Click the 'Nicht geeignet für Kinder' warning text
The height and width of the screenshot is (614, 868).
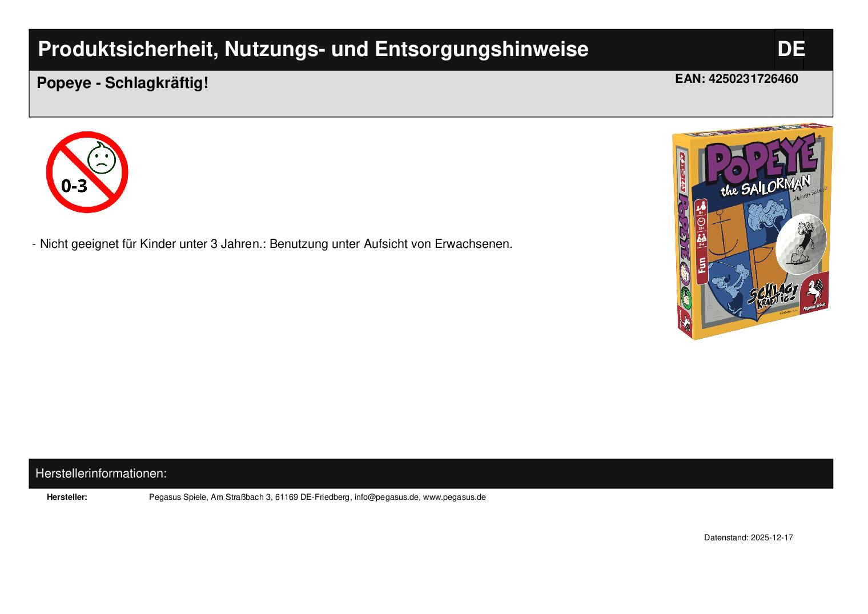pyautogui.click(x=276, y=244)
